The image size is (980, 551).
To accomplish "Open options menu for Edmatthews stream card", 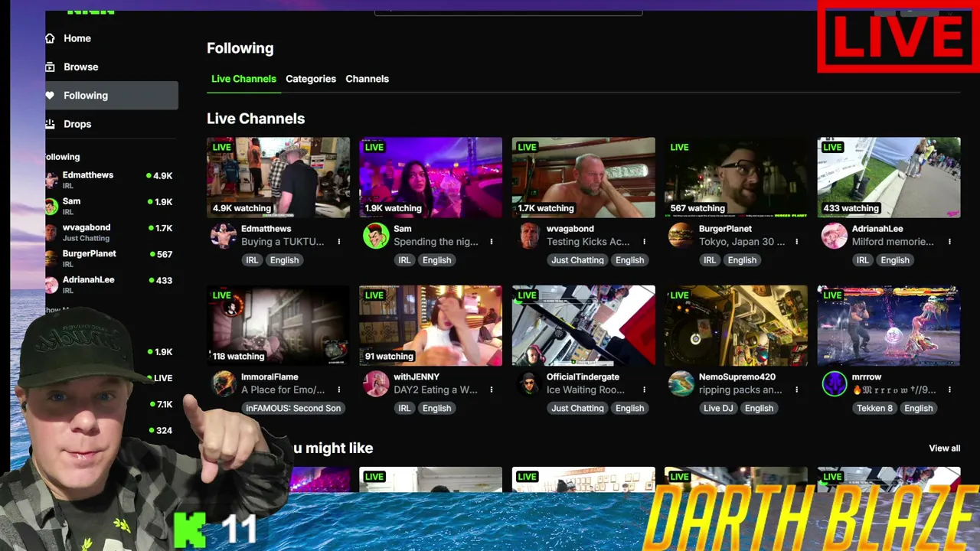I will (x=339, y=242).
